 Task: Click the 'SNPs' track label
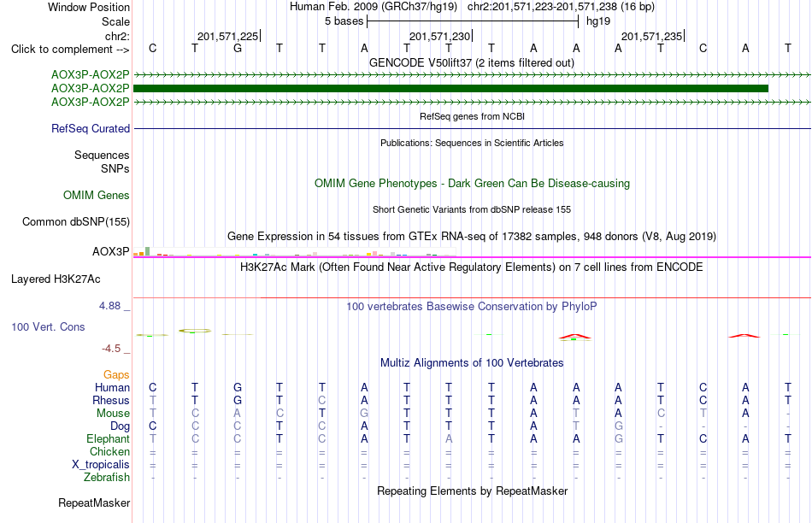point(115,169)
